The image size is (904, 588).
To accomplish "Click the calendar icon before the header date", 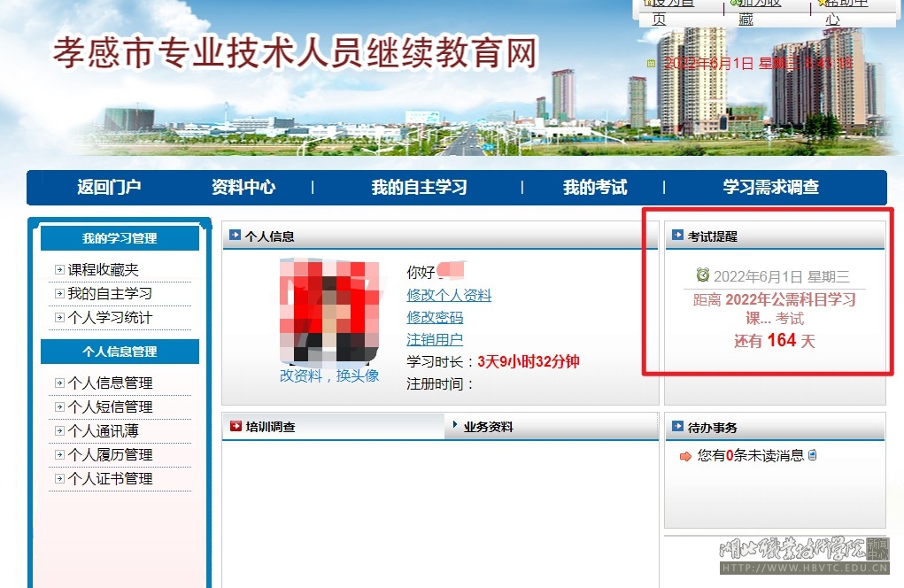I will click(x=652, y=64).
